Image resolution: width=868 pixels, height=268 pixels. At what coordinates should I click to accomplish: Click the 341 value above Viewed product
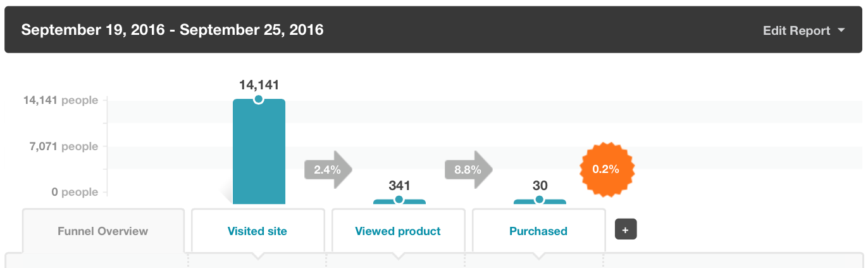(x=399, y=186)
